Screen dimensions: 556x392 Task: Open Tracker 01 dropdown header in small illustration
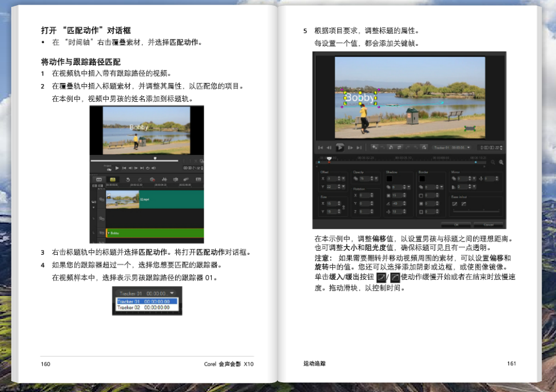(x=146, y=294)
